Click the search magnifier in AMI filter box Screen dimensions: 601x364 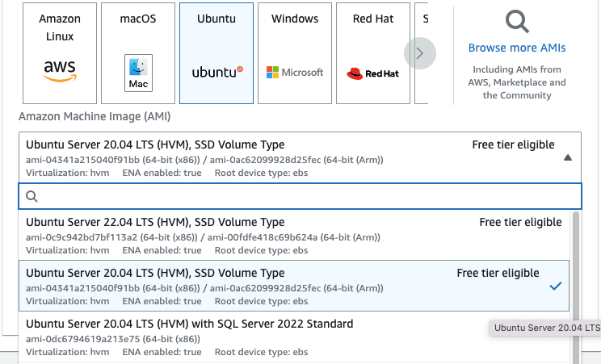(32, 196)
